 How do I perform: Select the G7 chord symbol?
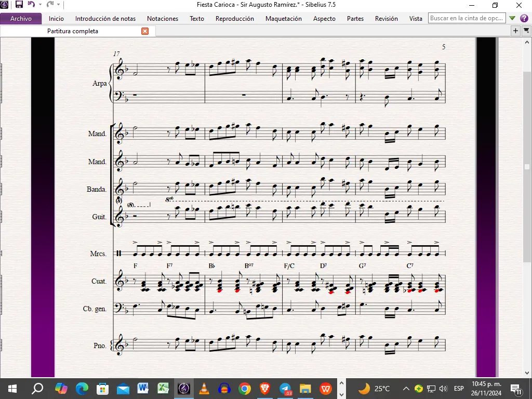pyautogui.click(x=362, y=265)
